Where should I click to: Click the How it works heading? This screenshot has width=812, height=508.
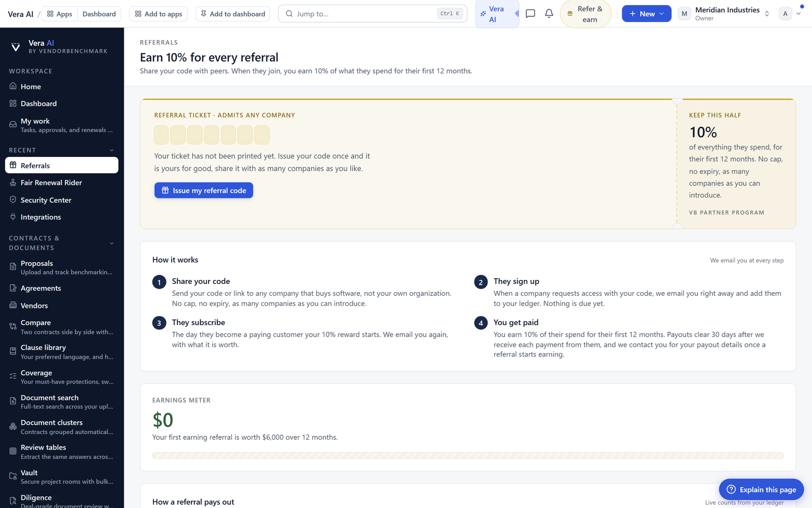(x=175, y=260)
